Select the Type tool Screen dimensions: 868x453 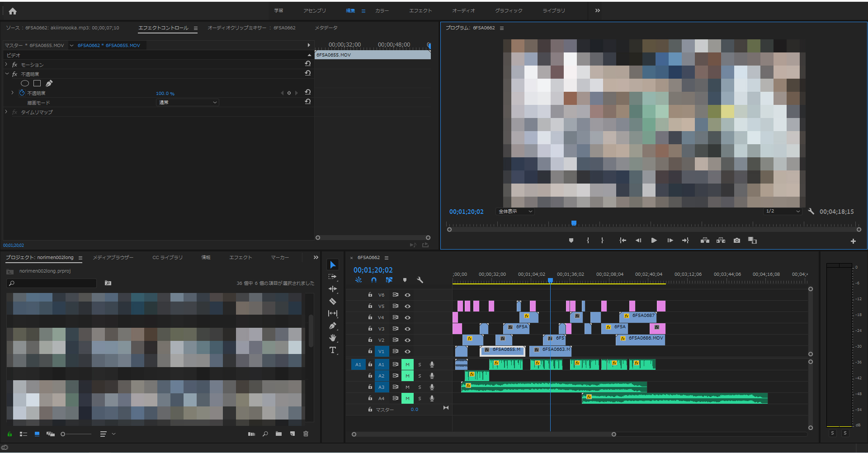tap(333, 350)
